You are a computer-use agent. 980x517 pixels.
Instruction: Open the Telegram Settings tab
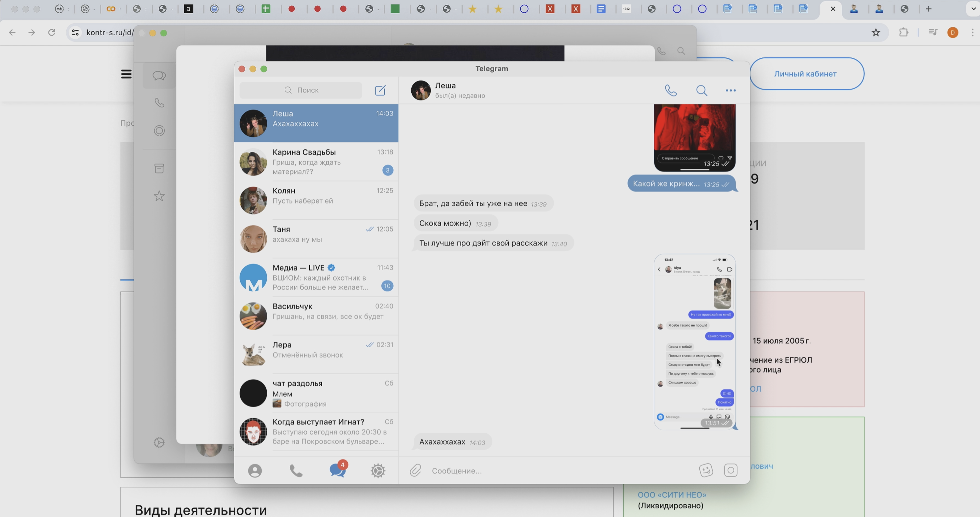(378, 471)
